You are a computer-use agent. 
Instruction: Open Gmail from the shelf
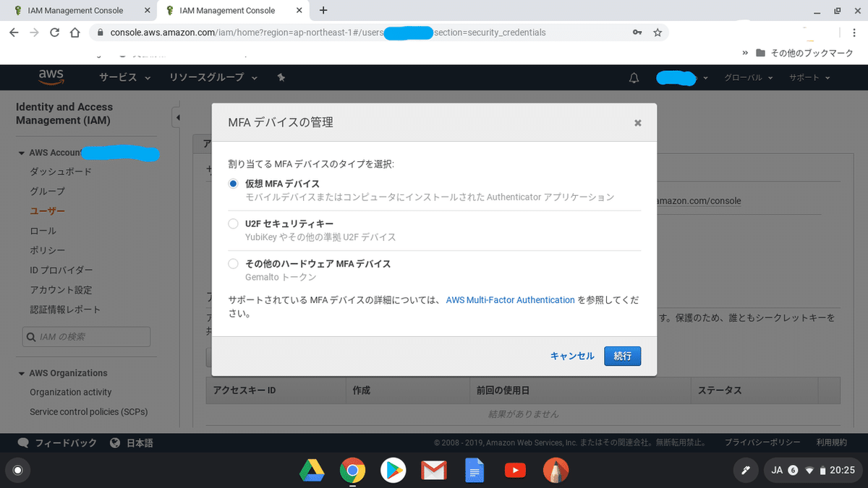click(x=433, y=471)
